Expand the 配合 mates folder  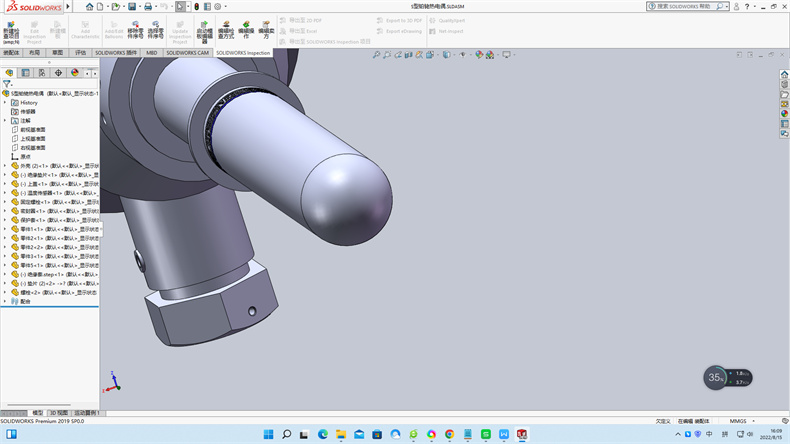pos(5,300)
